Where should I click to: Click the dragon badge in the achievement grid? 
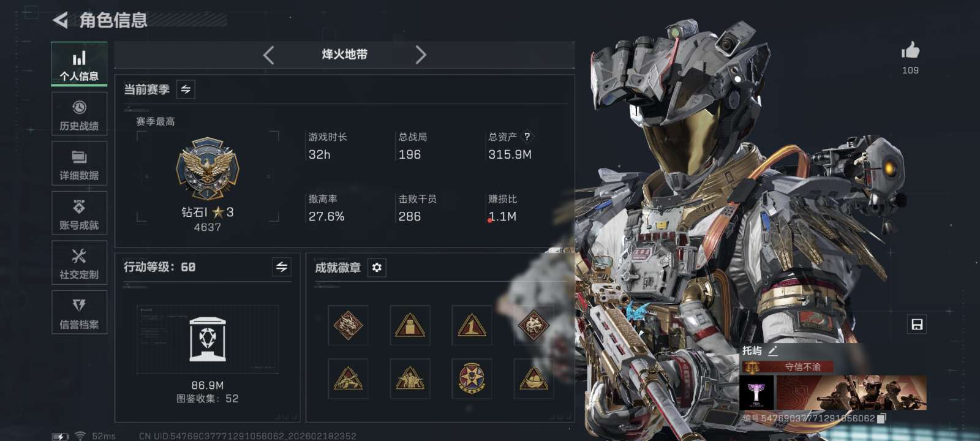pyautogui.click(x=348, y=325)
